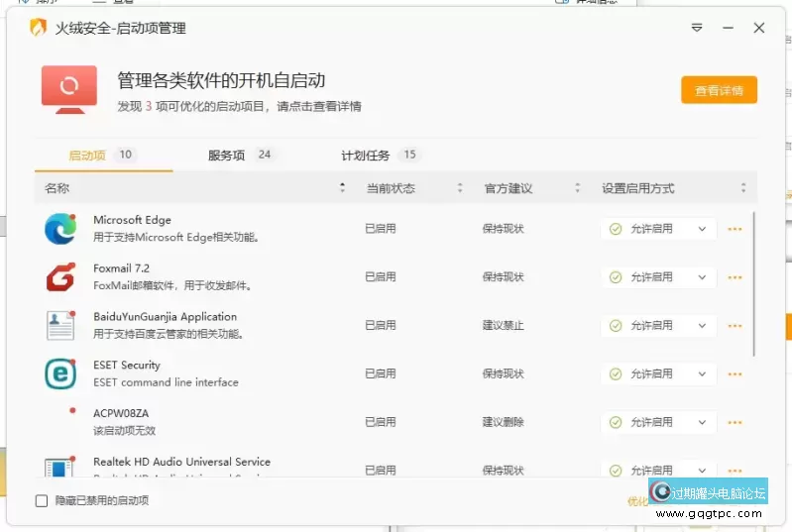Click 已启用 status for Foxmail 7.2

pos(381,277)
